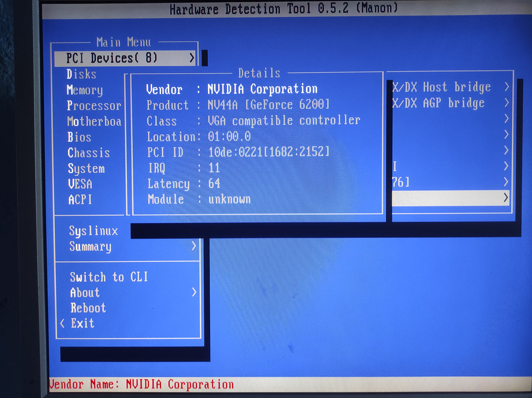Click the Latency value 64

(214, 183)
